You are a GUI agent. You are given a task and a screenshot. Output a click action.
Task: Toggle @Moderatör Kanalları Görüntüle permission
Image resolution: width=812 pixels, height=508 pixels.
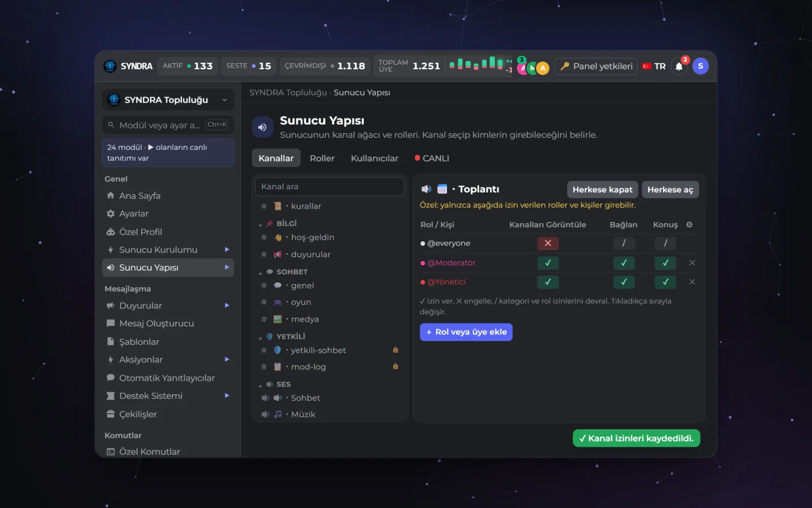pyautogui.click(x=548, y=263)
